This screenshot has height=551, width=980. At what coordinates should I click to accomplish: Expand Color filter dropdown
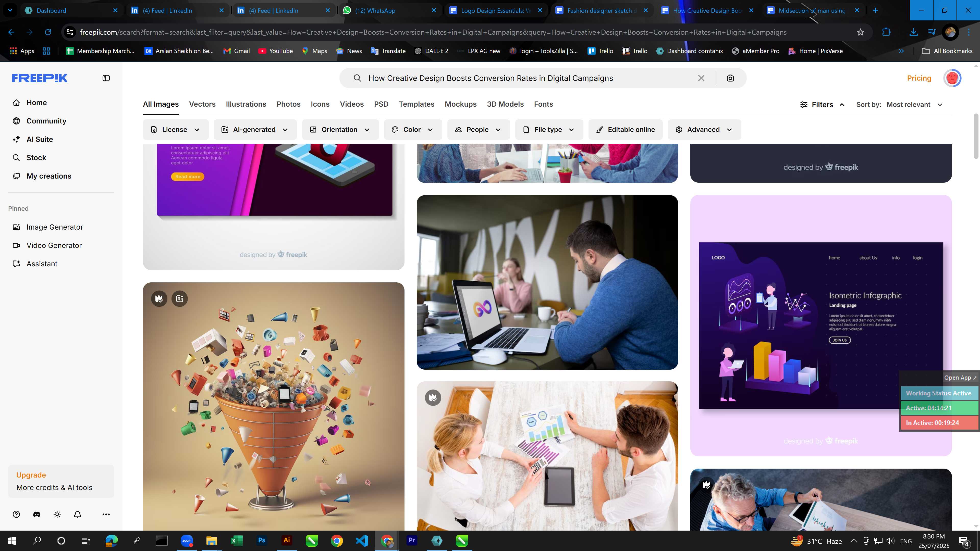[x=413, y=130]
